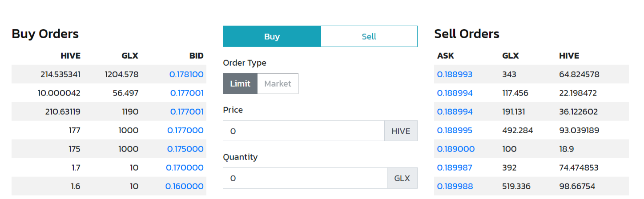The height and width of the screenshot is (199, 644).
Task: Select bid price 0.177000
Action: (x=185, y=130)
